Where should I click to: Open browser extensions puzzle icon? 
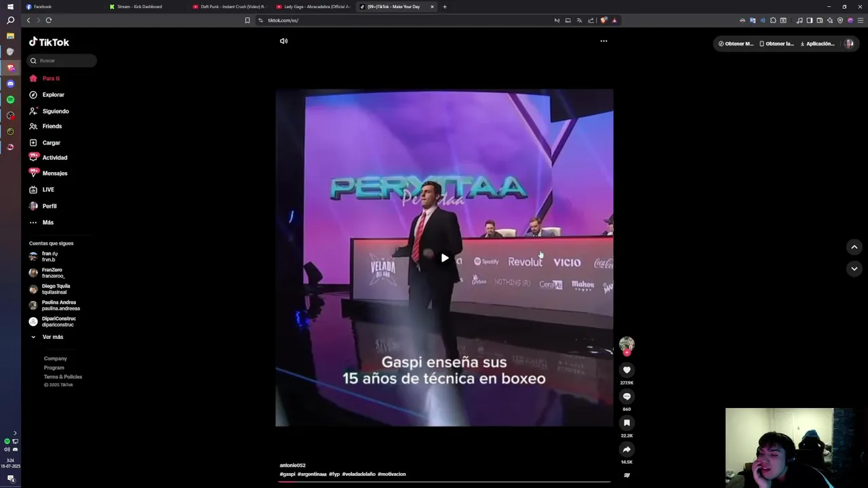click(773, 20)
